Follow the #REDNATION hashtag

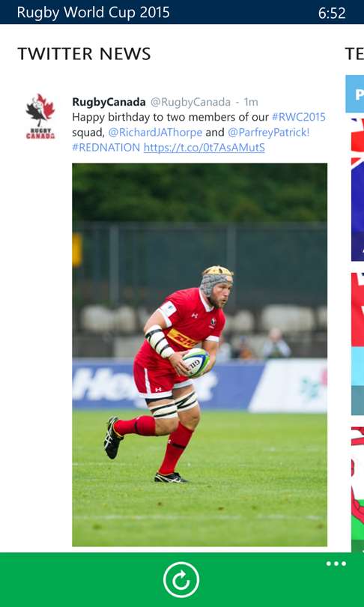tap(106, 148)
